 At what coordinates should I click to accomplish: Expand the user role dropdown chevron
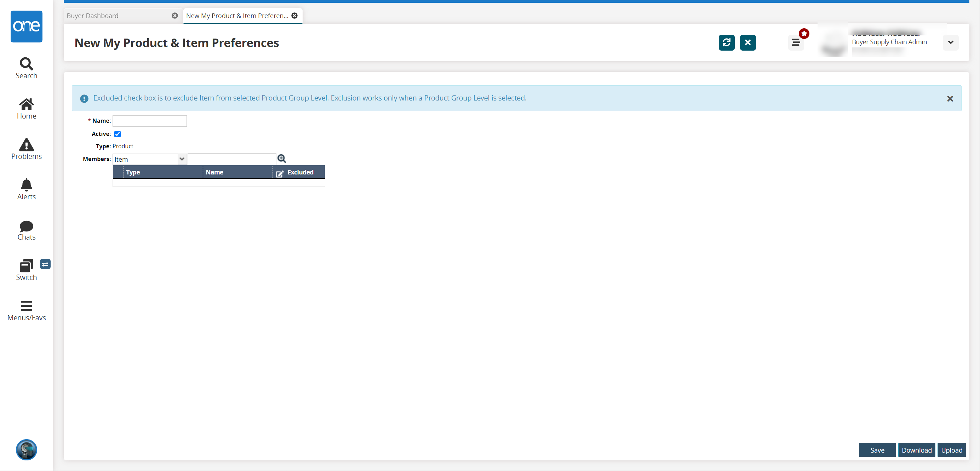click(950, 42)
